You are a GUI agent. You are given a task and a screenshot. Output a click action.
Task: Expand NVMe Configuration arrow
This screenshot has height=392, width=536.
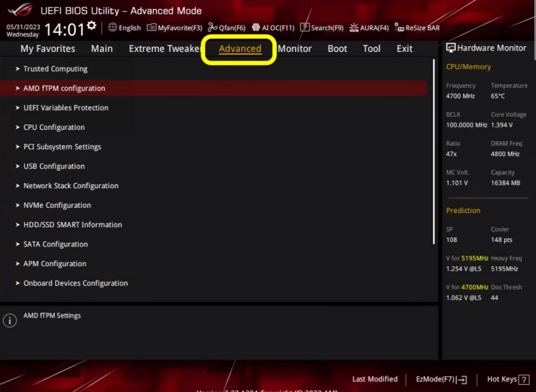[x=17, y=205]
